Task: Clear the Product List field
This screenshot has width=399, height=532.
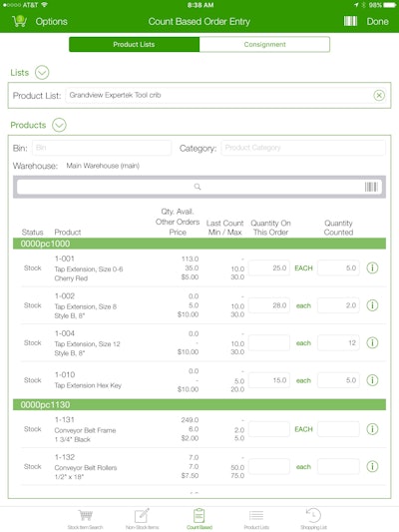Action: [379, 96]
